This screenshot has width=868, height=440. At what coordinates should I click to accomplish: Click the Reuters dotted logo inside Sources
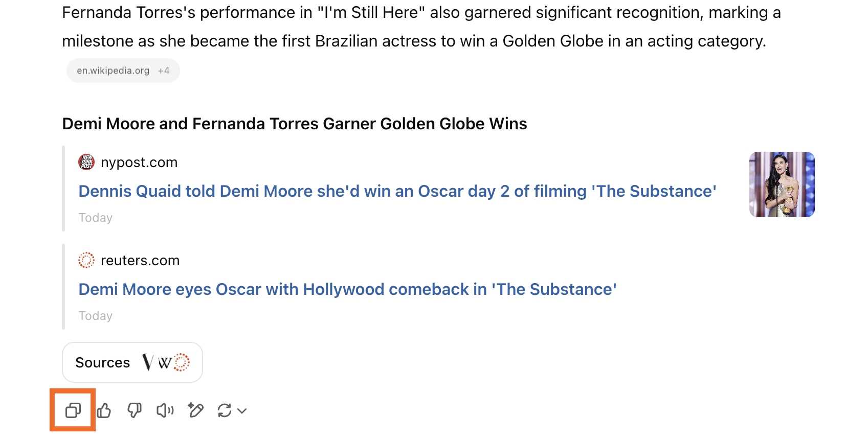[x=182, y=362]
